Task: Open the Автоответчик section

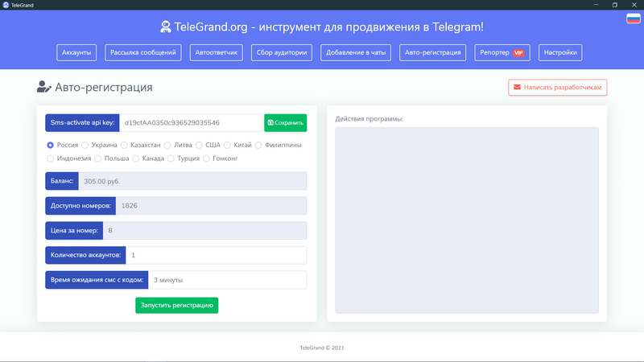Action: (216, 52)
